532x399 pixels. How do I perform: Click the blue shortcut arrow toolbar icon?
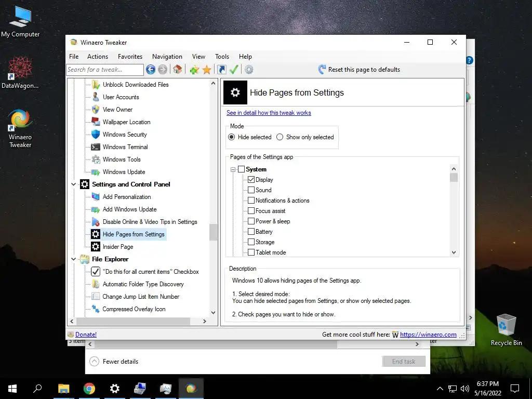point(221,70)
